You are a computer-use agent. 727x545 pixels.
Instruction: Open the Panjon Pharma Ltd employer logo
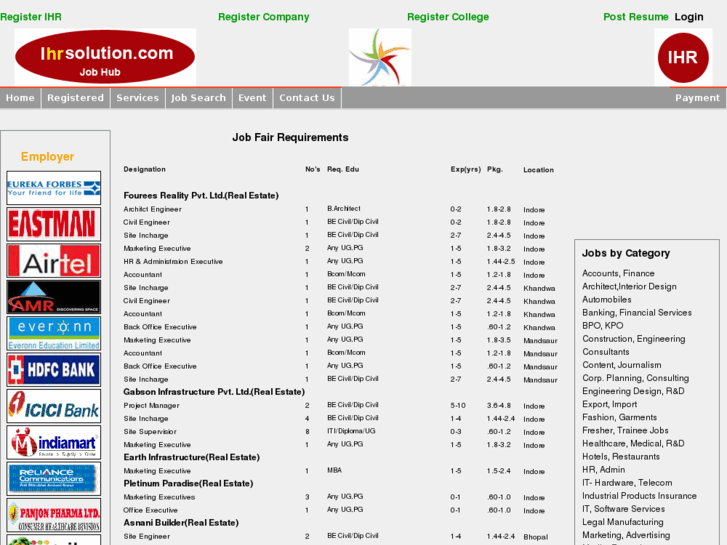click(x=53, y=515)
